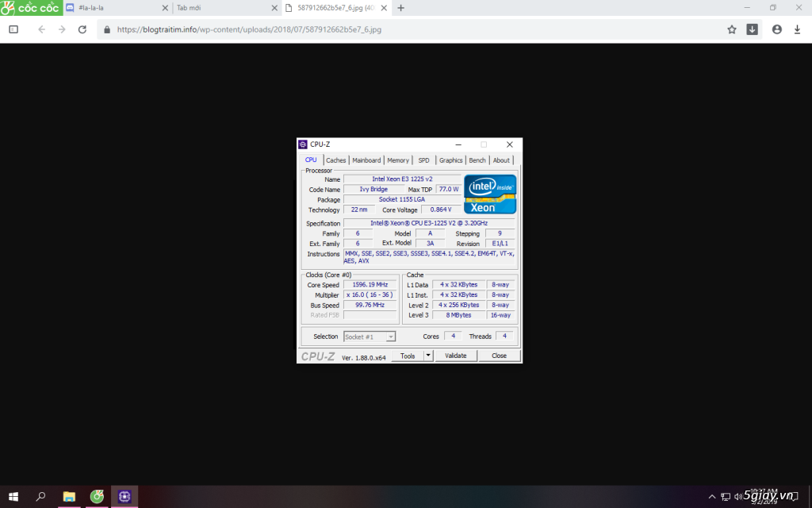This screenshot has width=812, height=508.
Task: Select the CPU tab in CPU-Z
Action: tap(311, 160)
